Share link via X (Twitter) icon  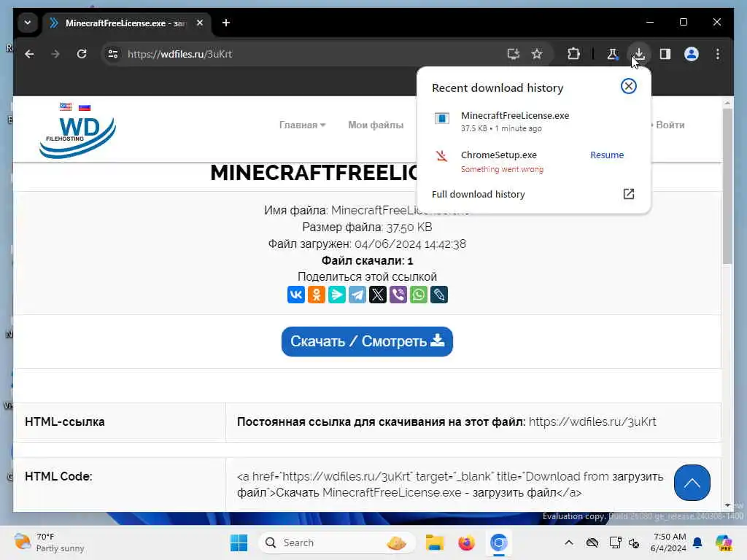[378, 295]
